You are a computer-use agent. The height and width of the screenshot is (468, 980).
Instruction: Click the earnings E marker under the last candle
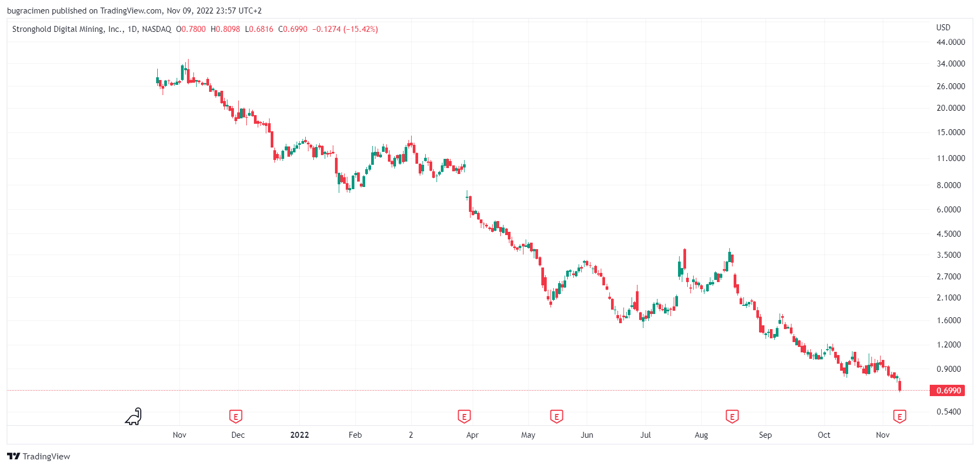900,417
